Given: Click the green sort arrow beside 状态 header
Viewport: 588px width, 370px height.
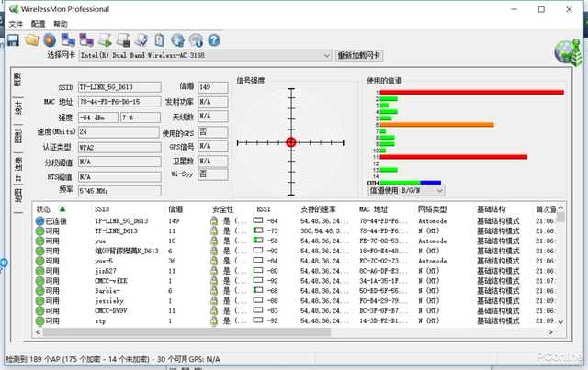Looking at the screenshot, I should point(62,208).
